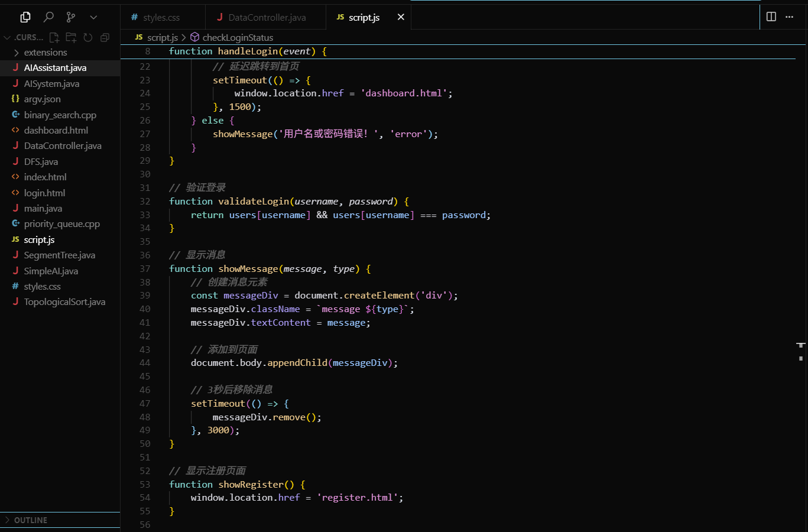808x532 pixels.
Task: Click Java icon beside TopologicalSort.java
Action: [15, 301]
